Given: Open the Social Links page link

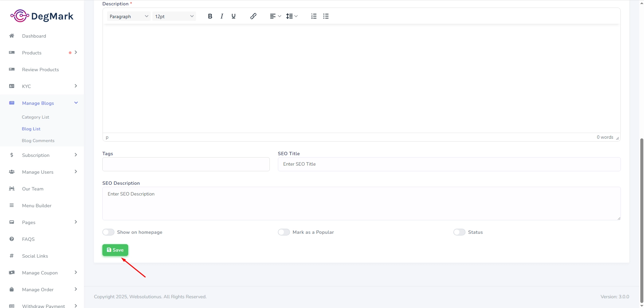Looking at the screenshot, I should pyautogui.click(x=35, y=256).
